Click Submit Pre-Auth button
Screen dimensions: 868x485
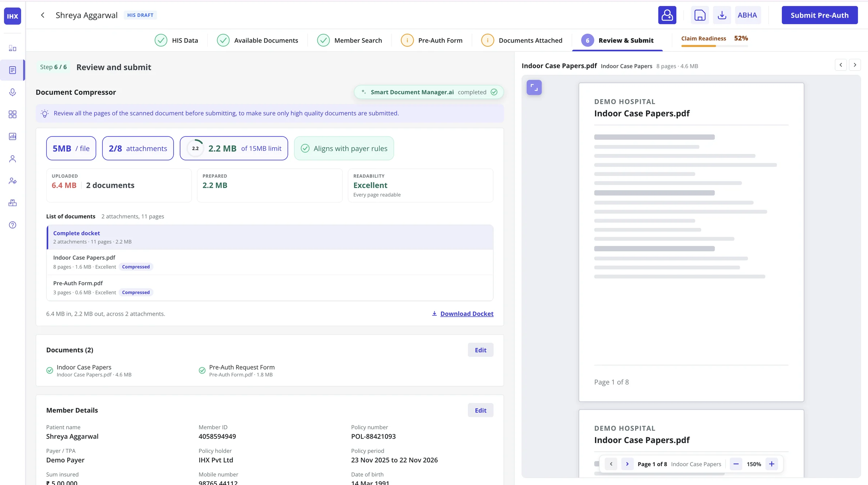(x=820, y=15)
